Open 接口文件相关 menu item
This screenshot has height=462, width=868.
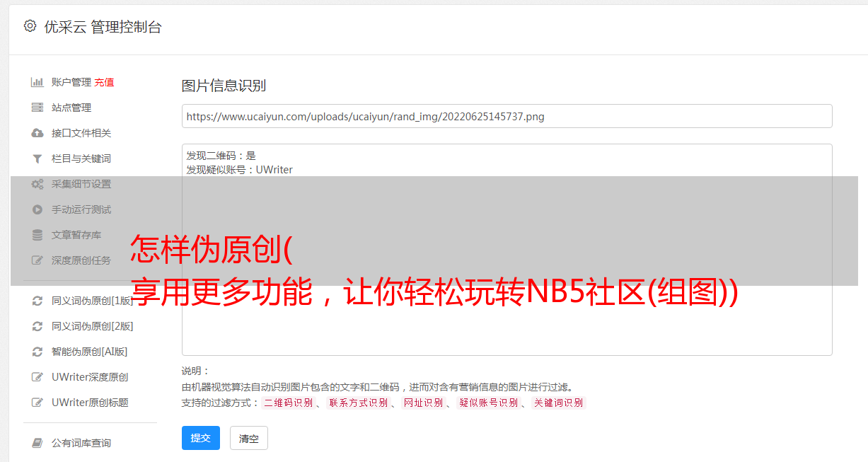coord(81,133)
